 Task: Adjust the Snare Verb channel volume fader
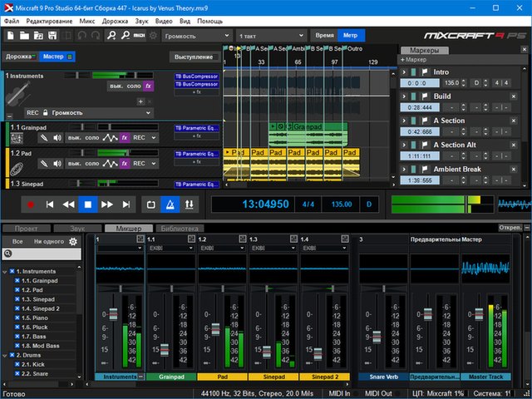point(375,337)
